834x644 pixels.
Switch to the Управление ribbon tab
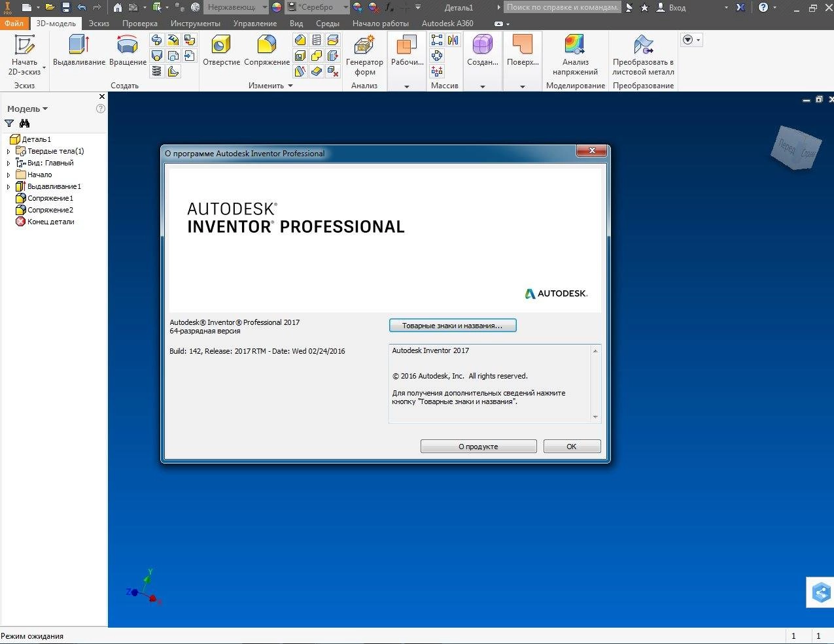click(255, 23)
